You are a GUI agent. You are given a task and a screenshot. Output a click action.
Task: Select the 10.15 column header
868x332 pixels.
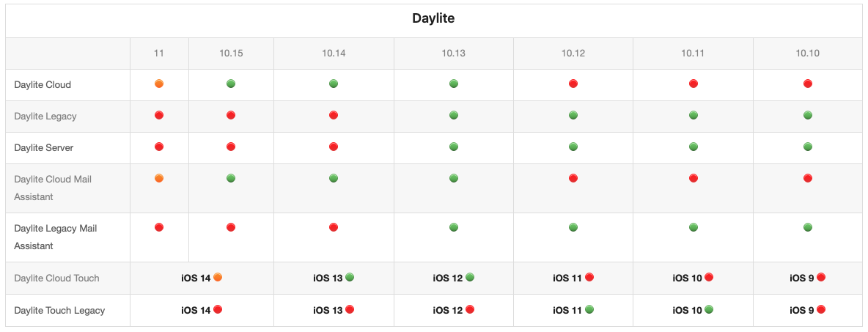click(x=231, y=54)
